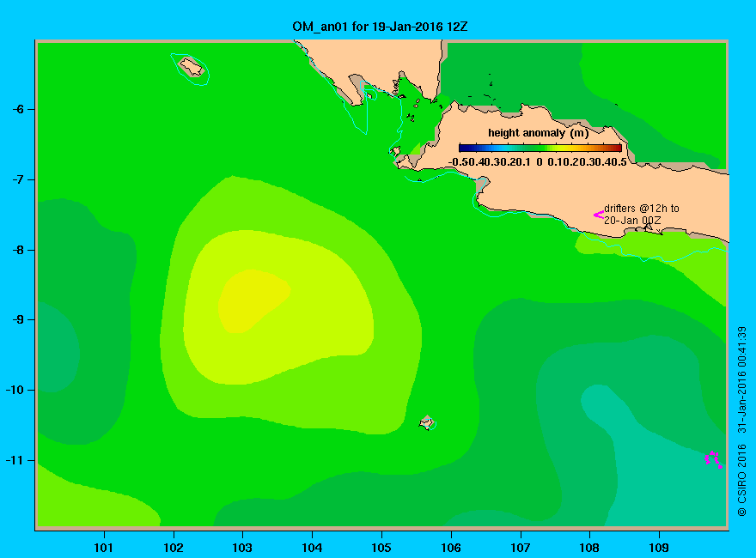Click the height anomaly color scale bar
The image size is (756, 558).
tap(540, 148)
